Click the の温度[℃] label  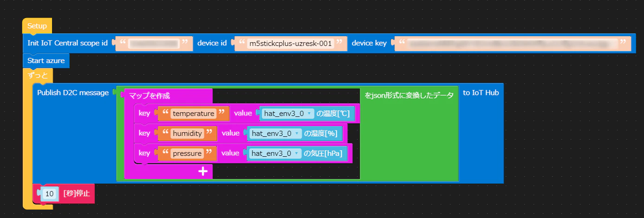tap(333, 114)
